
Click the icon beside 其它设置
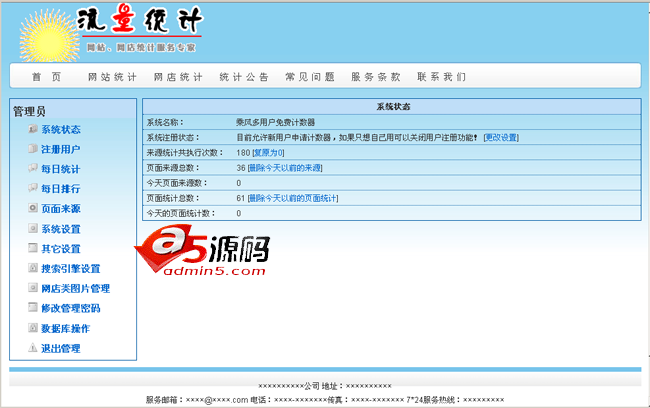tap(33, 248)
